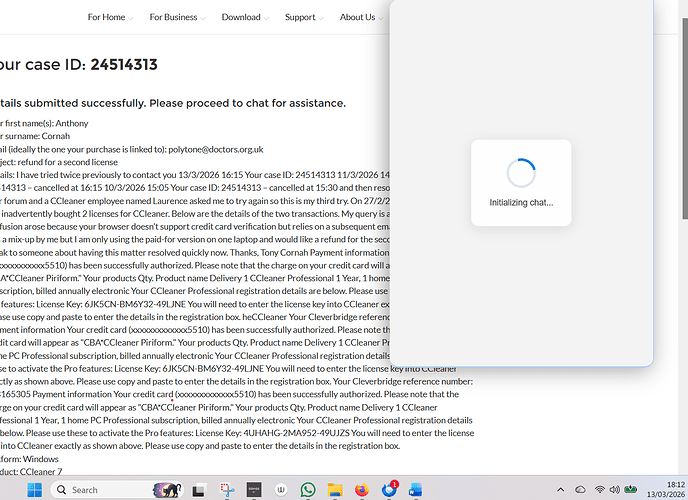Image resolution: width=688 pixels, height=500 pixels.
Task: Click the battery status tray icon
Action: [631, 489]
